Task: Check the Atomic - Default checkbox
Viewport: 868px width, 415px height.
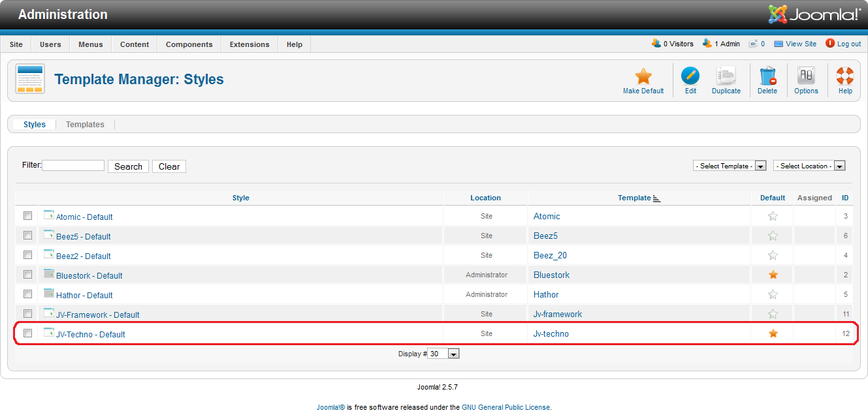Action: click(27, 215)
